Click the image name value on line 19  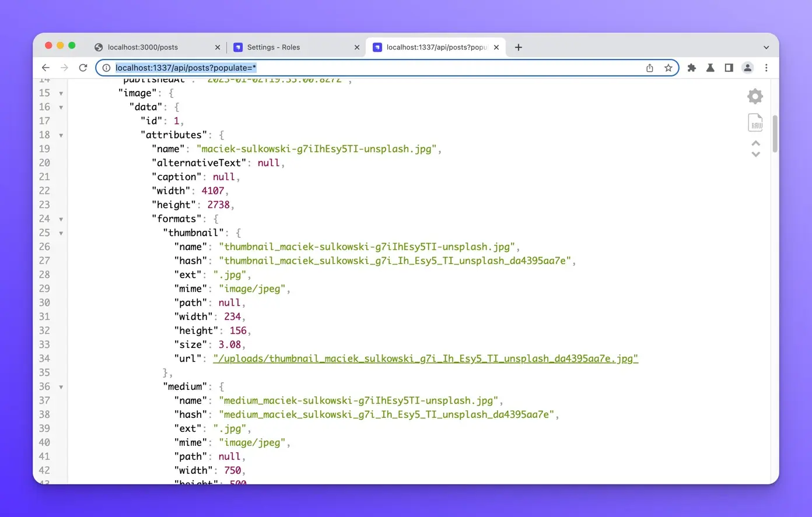pyautogui.click(x=316, y=149)
